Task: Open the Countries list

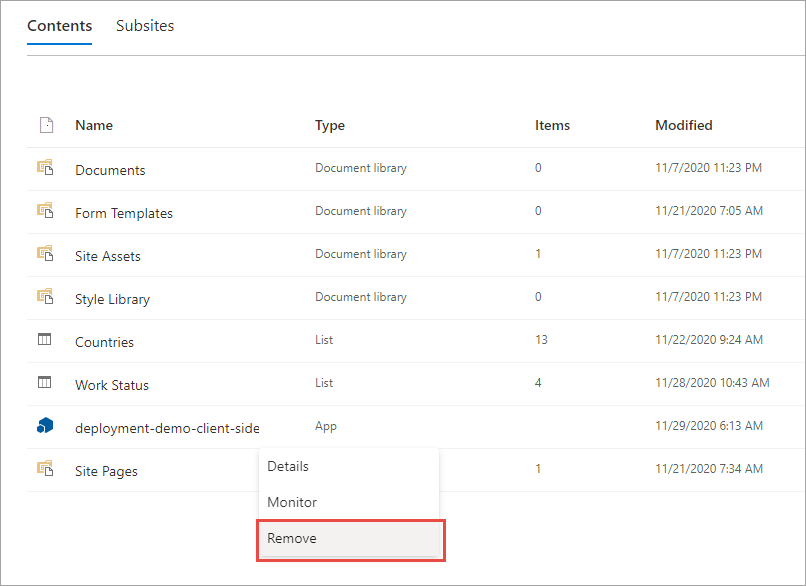Action: 104,342
